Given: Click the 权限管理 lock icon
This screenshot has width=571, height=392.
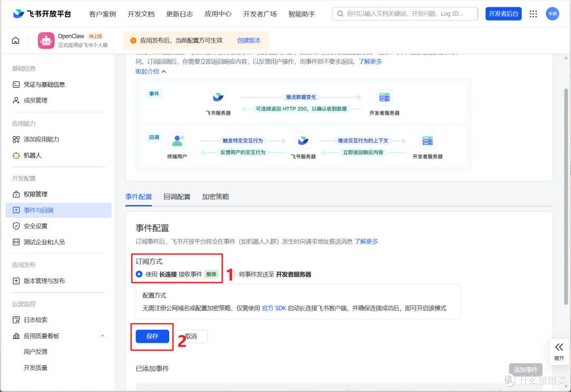Looking at the screenshot, I should 16,194.
